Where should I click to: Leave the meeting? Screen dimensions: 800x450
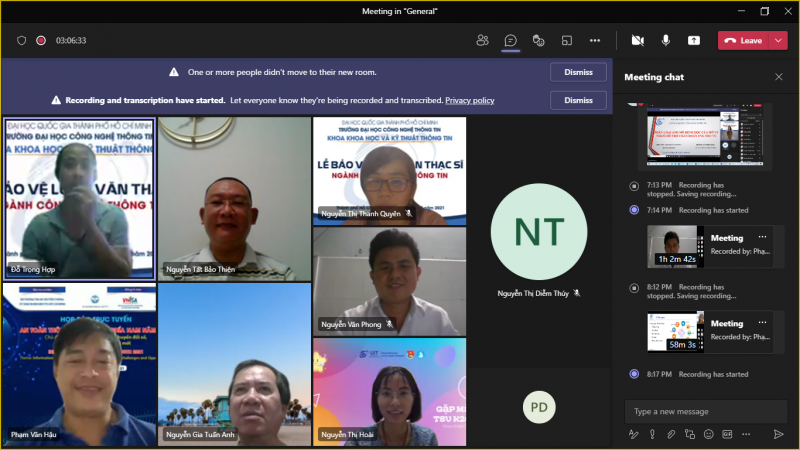coord(744,40)
